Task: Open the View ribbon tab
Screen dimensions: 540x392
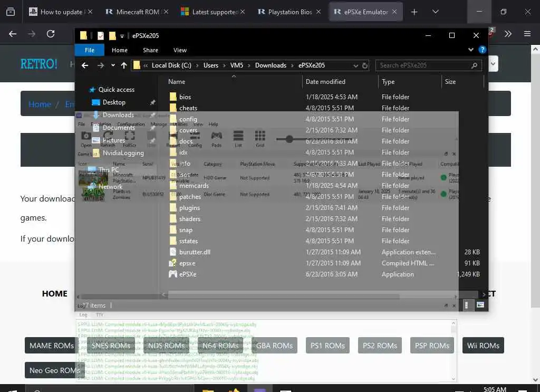Action: click(x=180, y=50)
